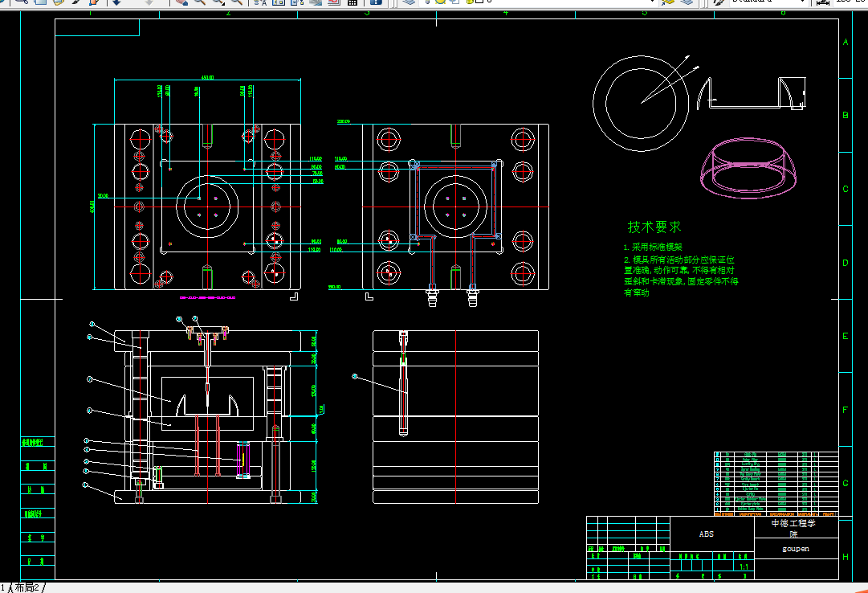The width and height of the screenshot is (868, 593).
Task: Click the goupen drawing name in title block
Action: 796,549
